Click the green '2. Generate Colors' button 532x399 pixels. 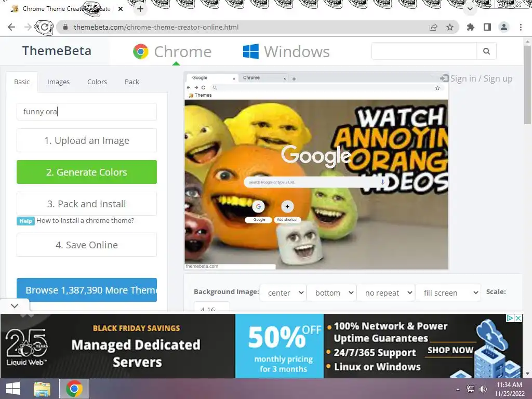click(87, 172)
